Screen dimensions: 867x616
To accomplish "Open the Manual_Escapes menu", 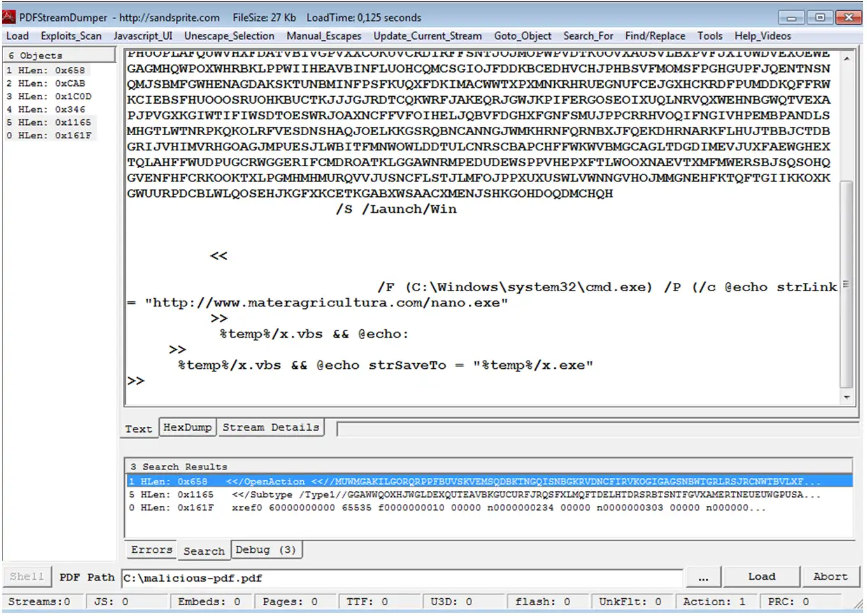I will pos(324,36).
